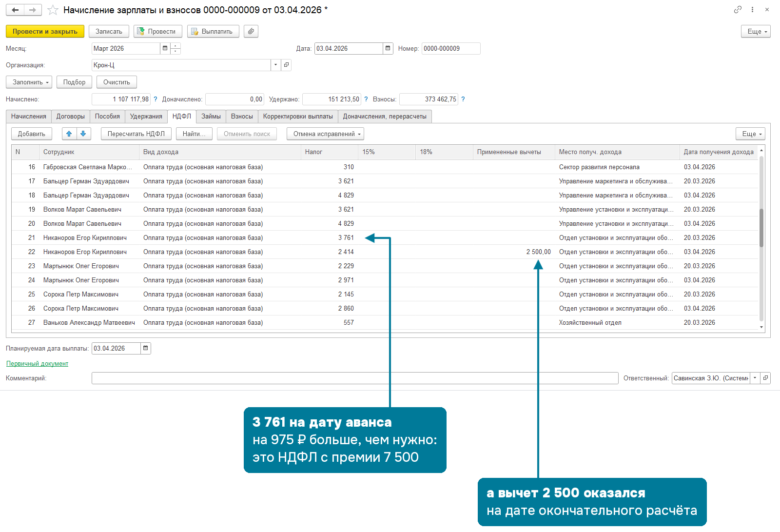The height and width of the screenshot is (532, 780).
Task: Select row 21 Никаноров Егор Кириллович
Action: [385, 237]
